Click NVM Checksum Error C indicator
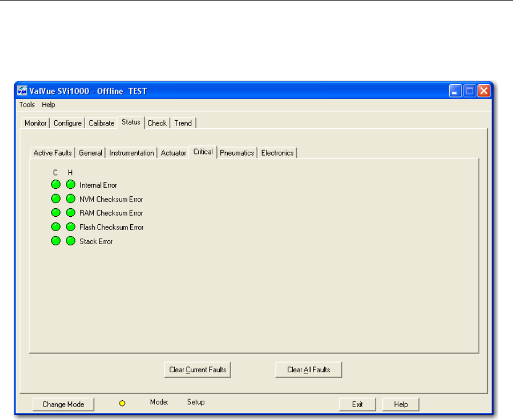This screenshot has width=513, height=420. point(56,198)
